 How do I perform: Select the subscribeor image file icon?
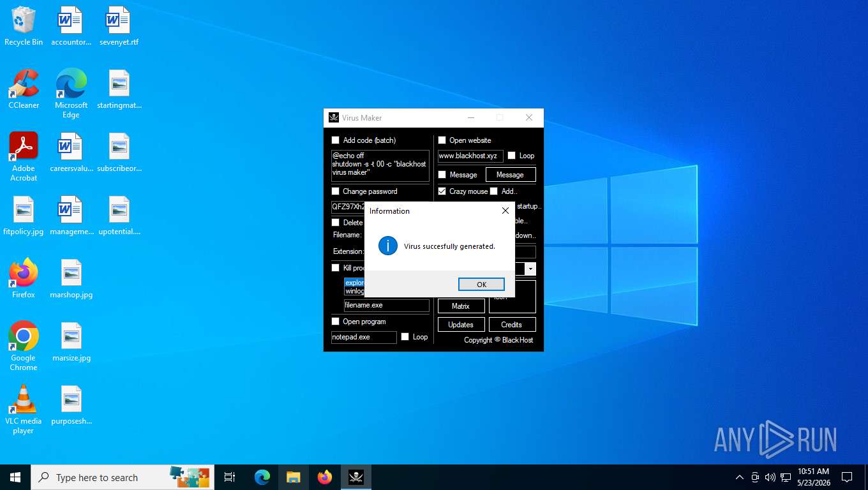pyautogui.click(x=119, y=152)
